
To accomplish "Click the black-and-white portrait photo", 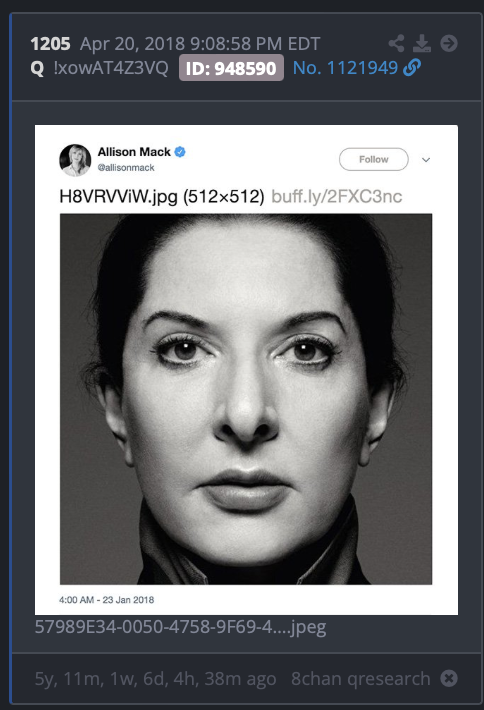I will [246, 399].
